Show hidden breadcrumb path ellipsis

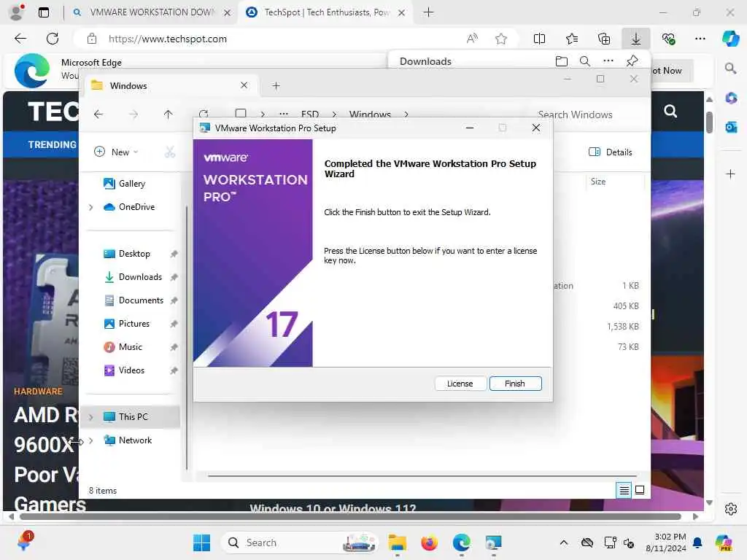point(284,114)
